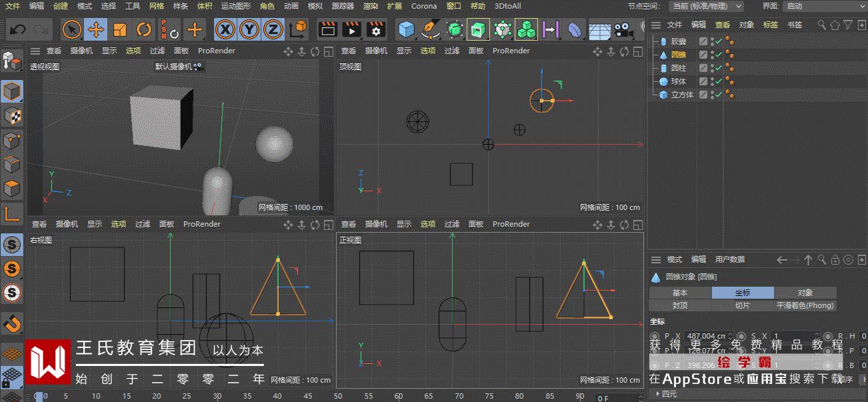Screen dimensions: 868x402
Task: Switch to Edges mode in sidebar
Action: pyautogui.click(x=12, y=165)
